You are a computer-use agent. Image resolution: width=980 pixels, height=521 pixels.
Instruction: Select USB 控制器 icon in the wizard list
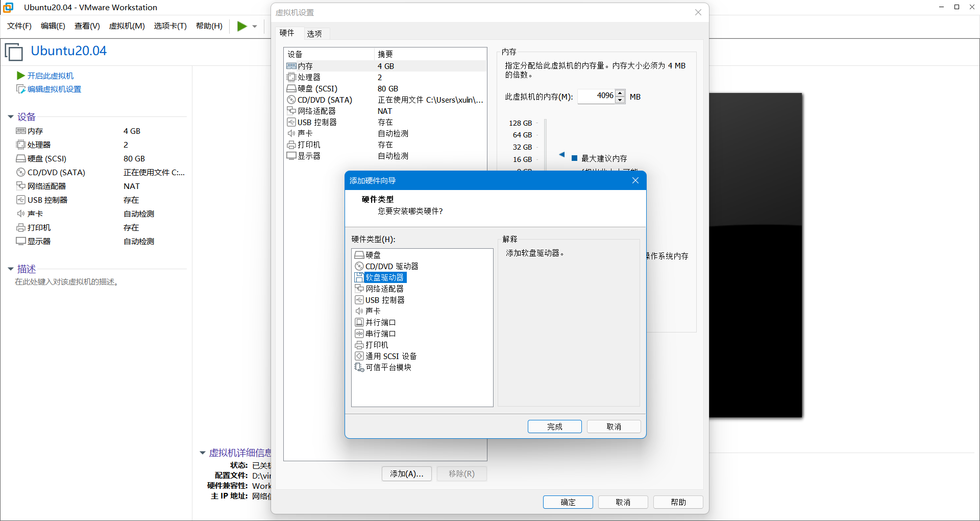359,300
